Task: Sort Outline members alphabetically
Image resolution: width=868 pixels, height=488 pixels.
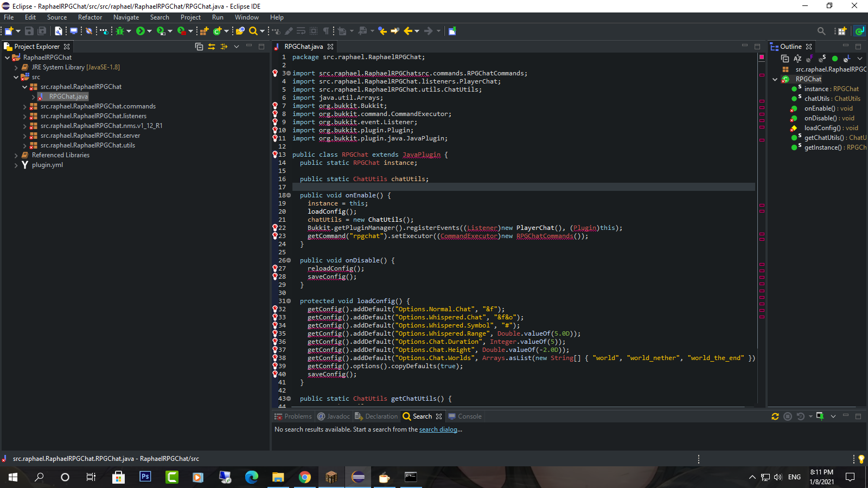Action: point(797,59)
